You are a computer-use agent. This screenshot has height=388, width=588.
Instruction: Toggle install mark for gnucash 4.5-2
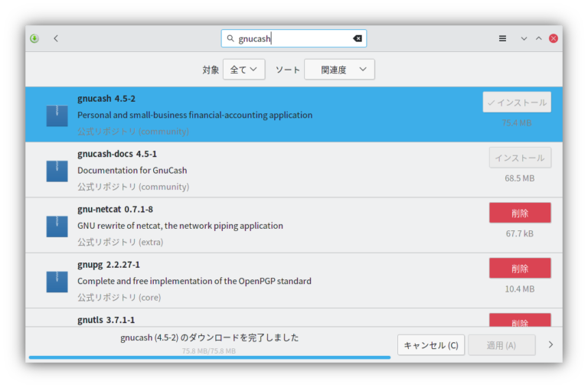click(x=517, y=102)
